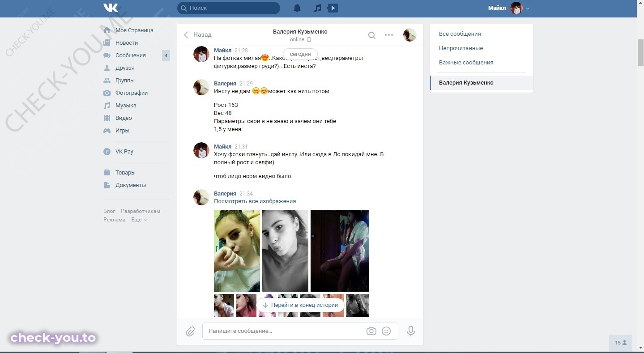Click Валерия avatar at 21:34 message

click(x=201, y=197)
